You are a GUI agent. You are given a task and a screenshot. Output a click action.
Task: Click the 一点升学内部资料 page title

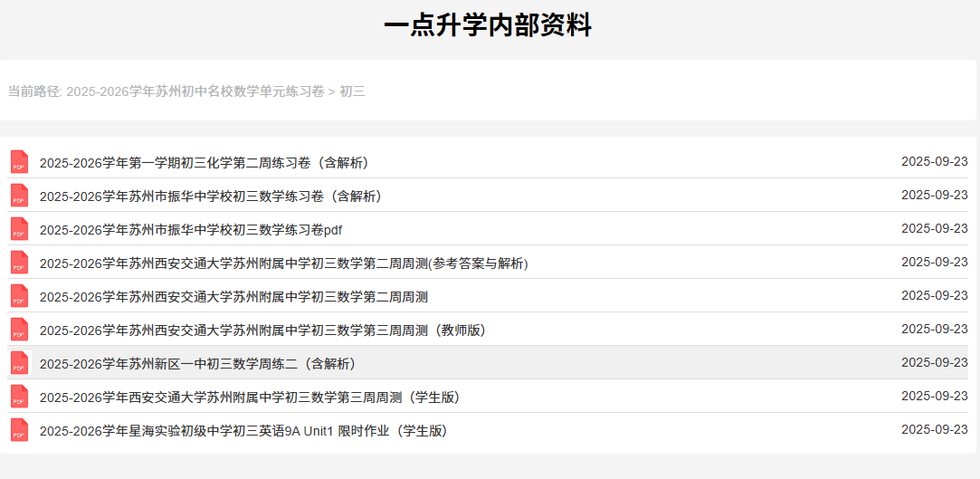[487, 26]
